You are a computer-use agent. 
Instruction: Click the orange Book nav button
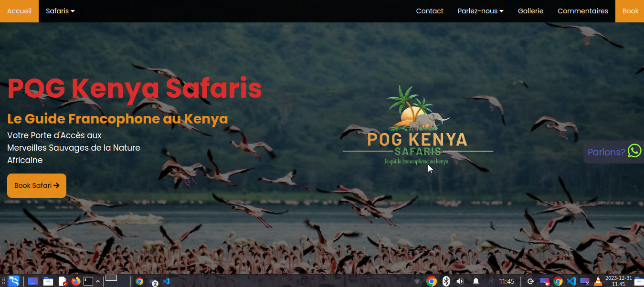tap(630, 11)
